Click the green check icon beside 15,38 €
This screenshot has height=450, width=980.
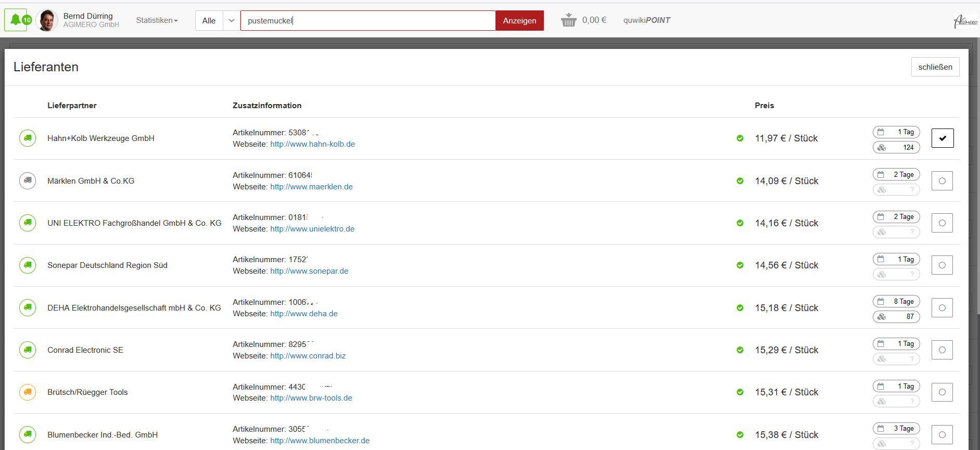point(740,435)
